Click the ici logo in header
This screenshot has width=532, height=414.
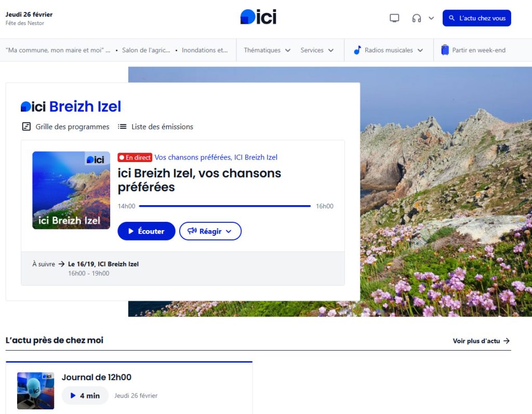point(258,17)
